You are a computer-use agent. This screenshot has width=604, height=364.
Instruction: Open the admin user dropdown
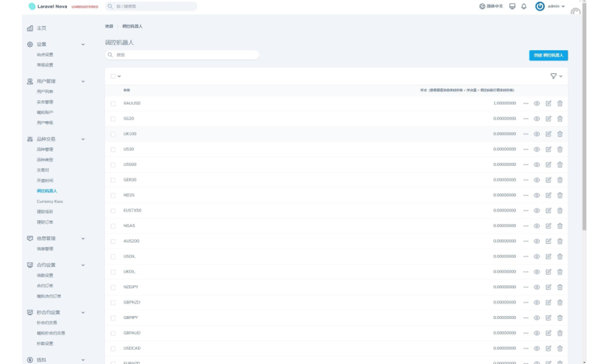pyautogui.click(x=550, y=7)
